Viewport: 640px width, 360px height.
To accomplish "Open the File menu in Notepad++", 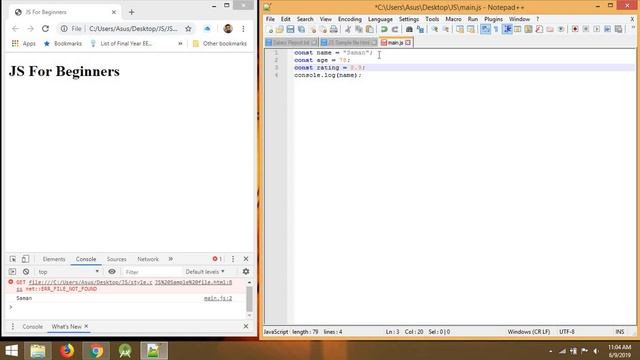I will coord(270,19).
